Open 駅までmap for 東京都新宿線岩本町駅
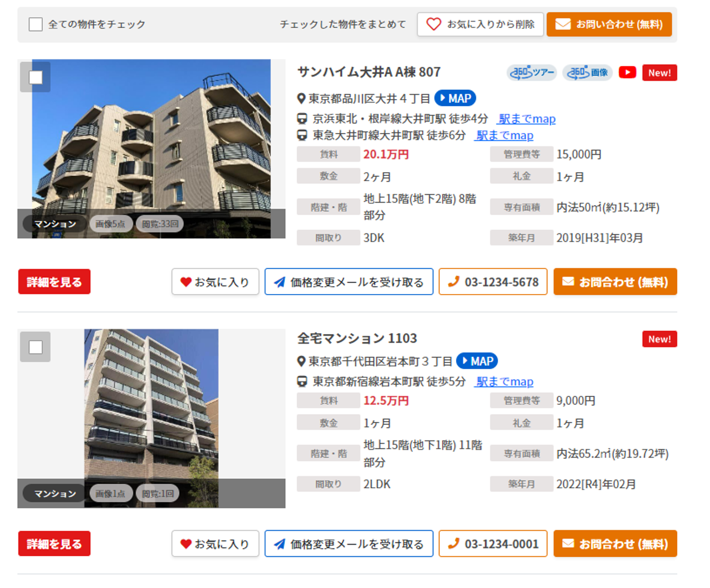Viewport: 710px width, 588px height. pyautogui.click(x=504, y=381)
